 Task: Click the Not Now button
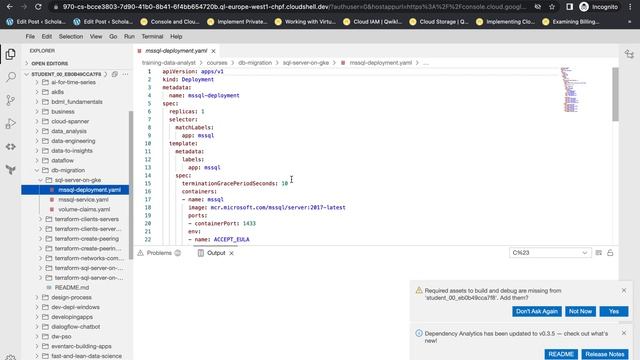(x=580, y=311)
